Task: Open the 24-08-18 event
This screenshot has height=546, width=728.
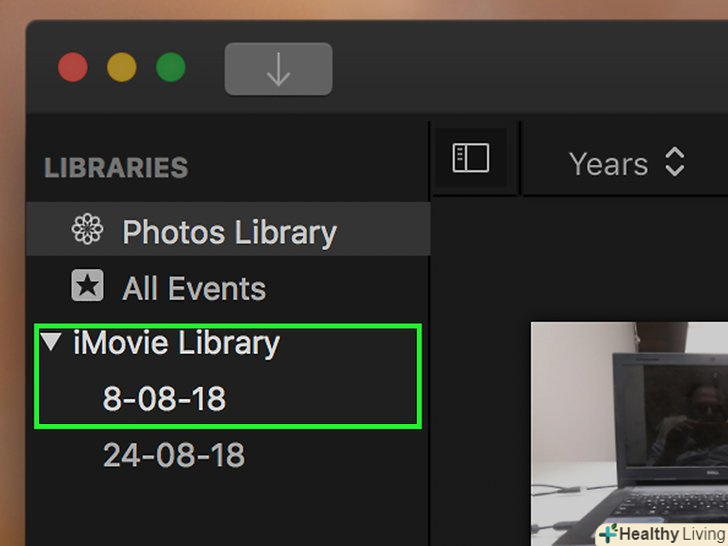Action: [173, 456]
